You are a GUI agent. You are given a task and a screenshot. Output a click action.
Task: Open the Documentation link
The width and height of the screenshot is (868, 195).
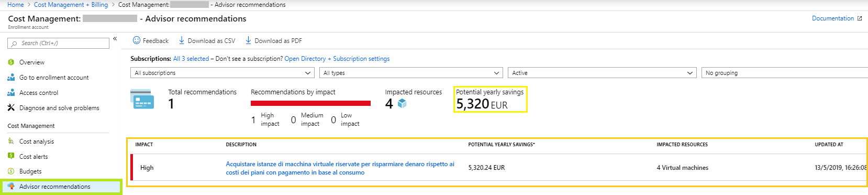click(x=832, y=18)
